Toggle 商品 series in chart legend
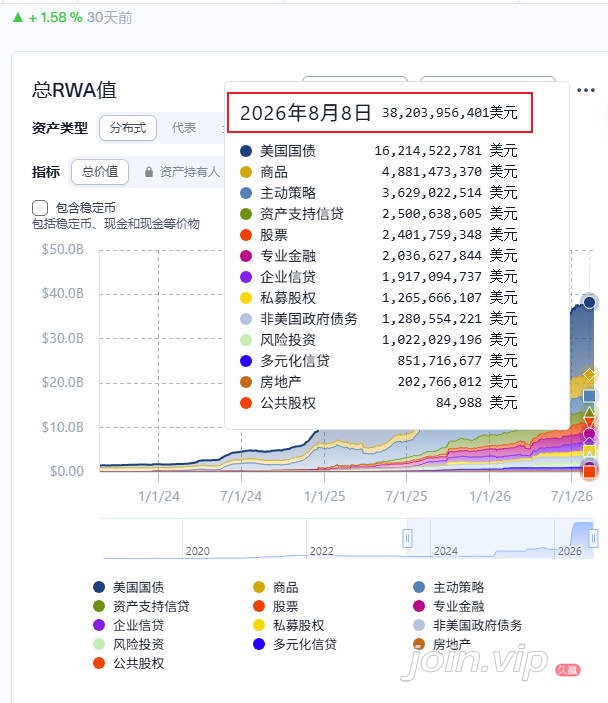Screen dimensions: 608x703 pyautogui.click(x=275, y=587)
